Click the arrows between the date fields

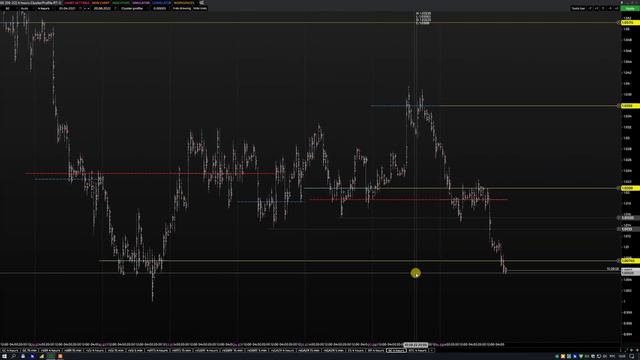click(x=86, y=8)
